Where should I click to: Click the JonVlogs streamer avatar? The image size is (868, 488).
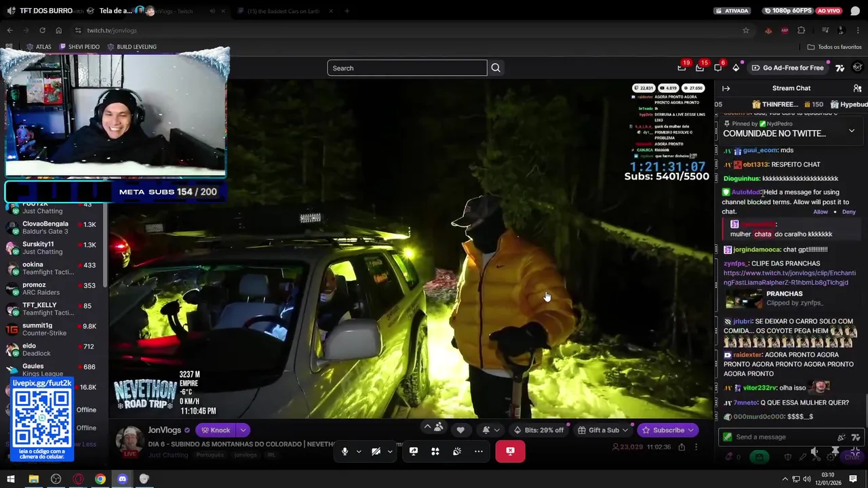[129, 441]
